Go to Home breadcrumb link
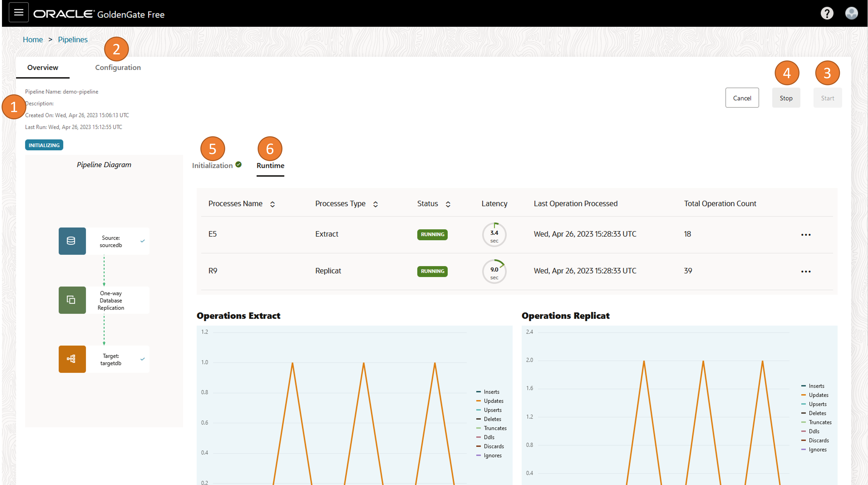The width and height of the screenshot is (868, 485). (x=33, y=39)
